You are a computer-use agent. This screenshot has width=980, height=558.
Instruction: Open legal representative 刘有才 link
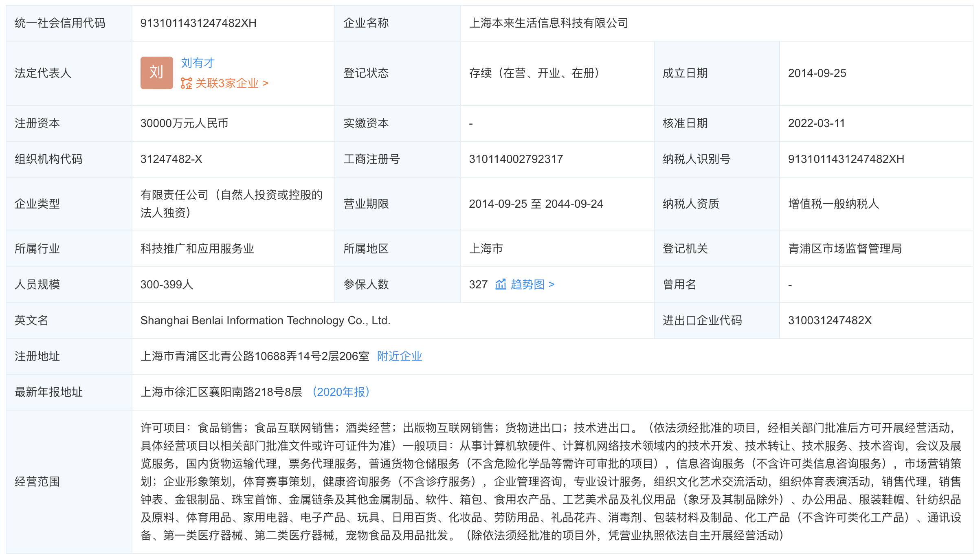[198, 63]
